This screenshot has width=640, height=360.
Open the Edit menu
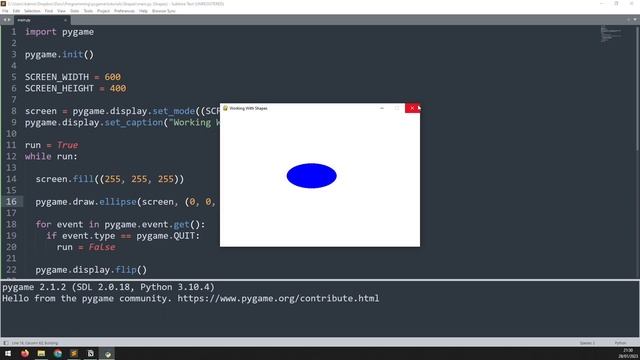[x=16, y=11]
